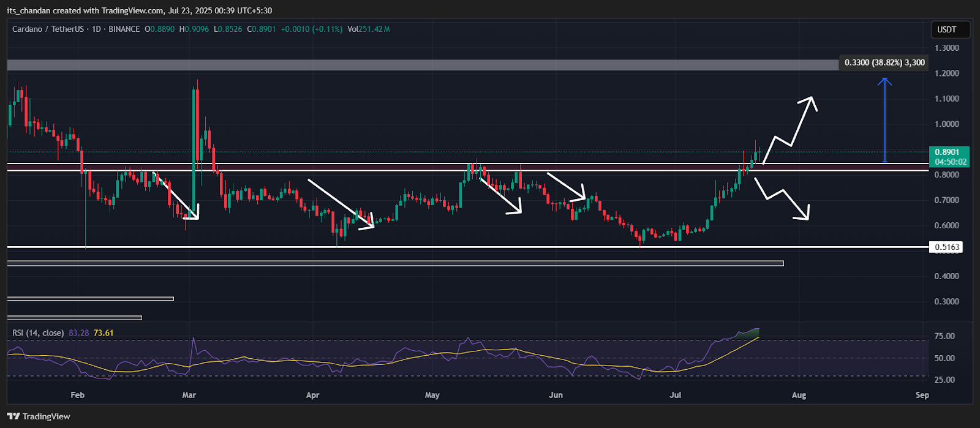The width and height of the screenshot is (980, 428).
Task: Click the RSI 25.00 scale label
Action: (x=944, y=380)
